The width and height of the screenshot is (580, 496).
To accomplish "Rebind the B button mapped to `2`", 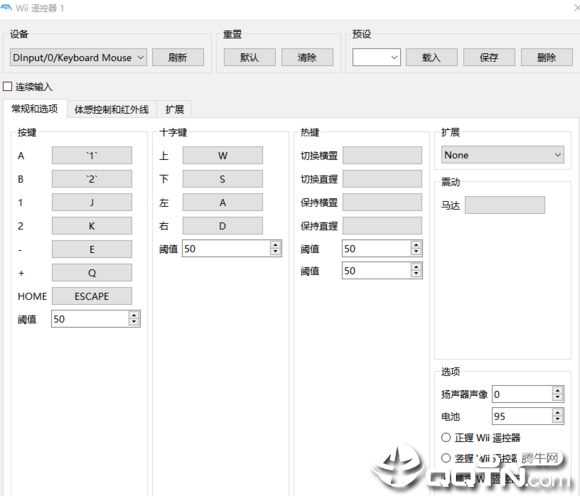I will (92, 179).
